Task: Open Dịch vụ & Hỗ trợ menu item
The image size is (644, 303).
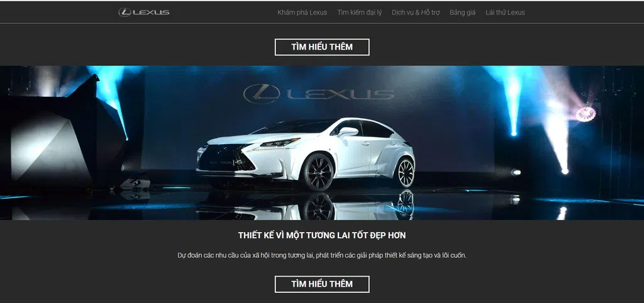Action: [416, 13]
